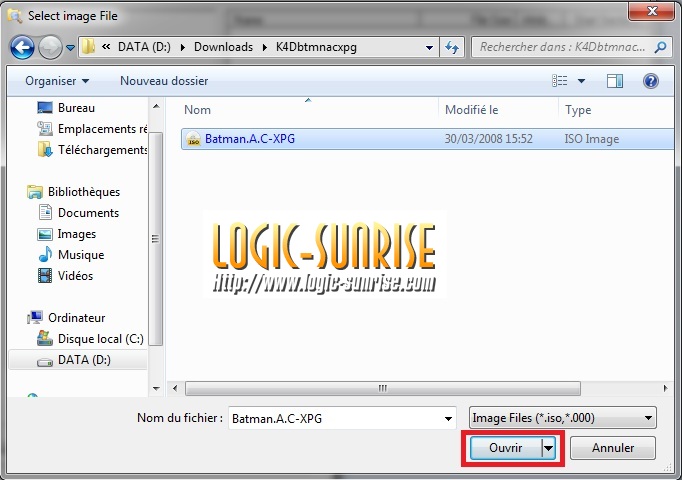Viewport: 682px width, 480px height.
Task: Click the ISO Image type cell
Action: pos(592,139)
